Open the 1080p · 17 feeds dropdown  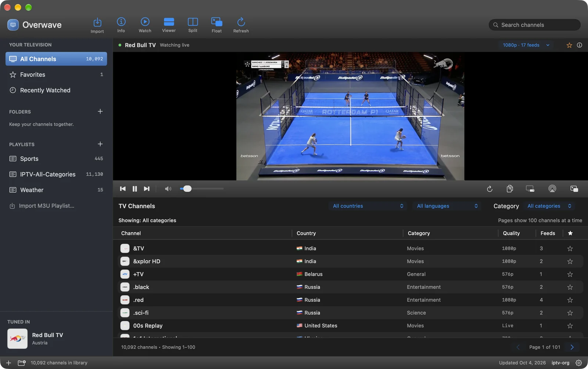click(x=526, y=45)
